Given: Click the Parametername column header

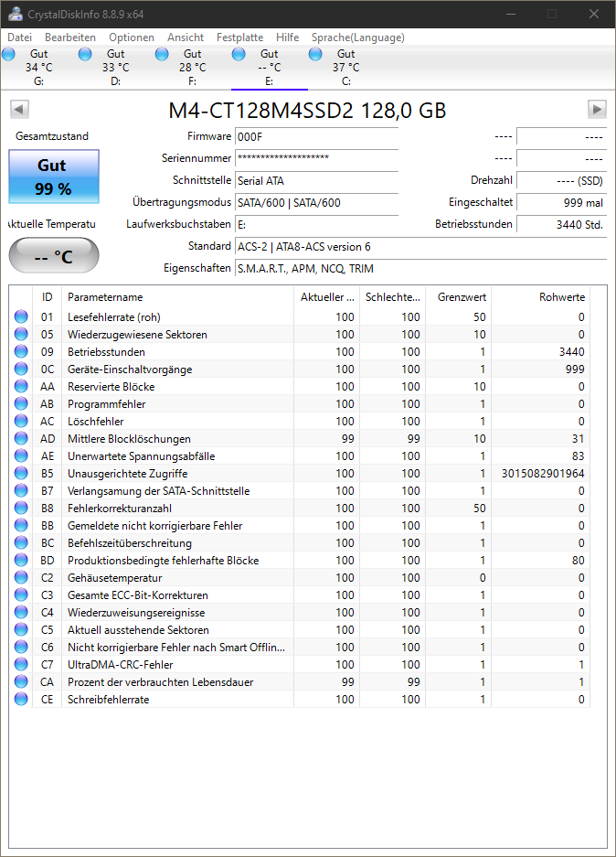Looking at the screenshot, I should click(x=177, y=296).
